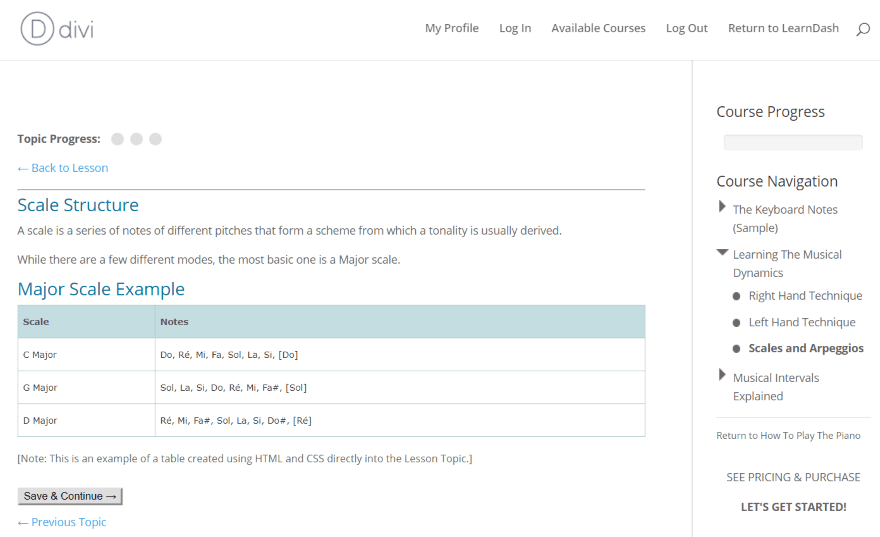Screen dimensions: 880x537
Task: Click the Divi logo icon
Action: coord(37,28)
